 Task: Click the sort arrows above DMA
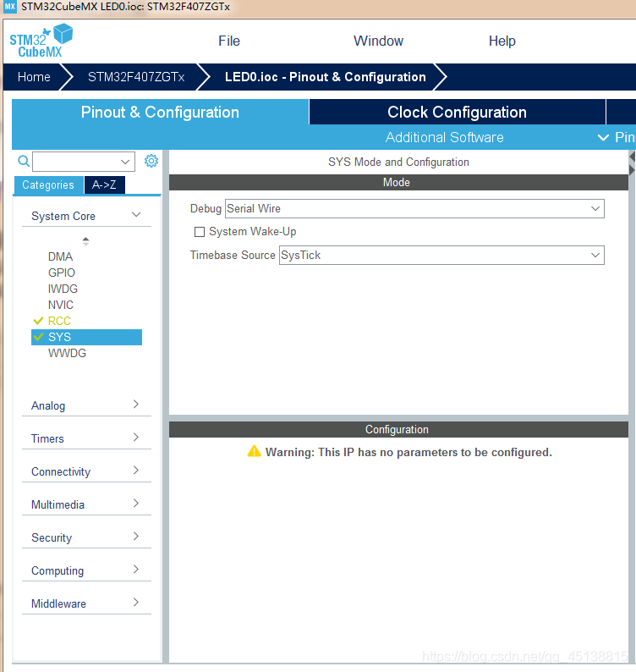(85, 241)
